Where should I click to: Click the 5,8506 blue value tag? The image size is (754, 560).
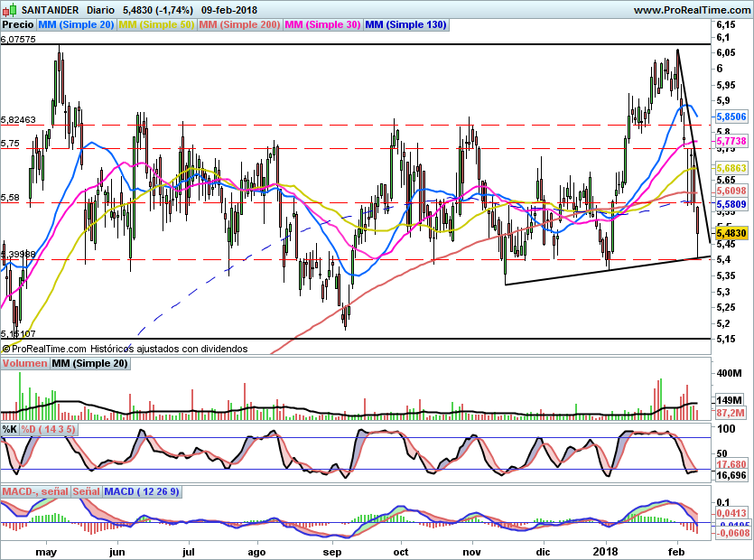(731, 117)
